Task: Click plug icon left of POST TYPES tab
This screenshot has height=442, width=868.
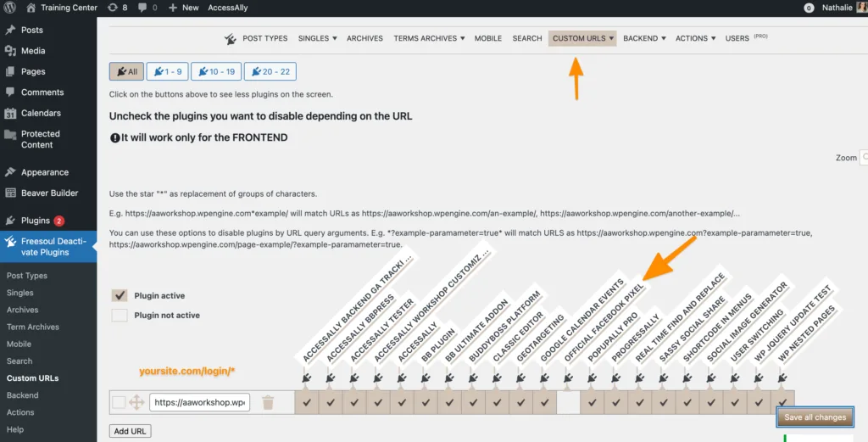Action: [x=231, y=39]
